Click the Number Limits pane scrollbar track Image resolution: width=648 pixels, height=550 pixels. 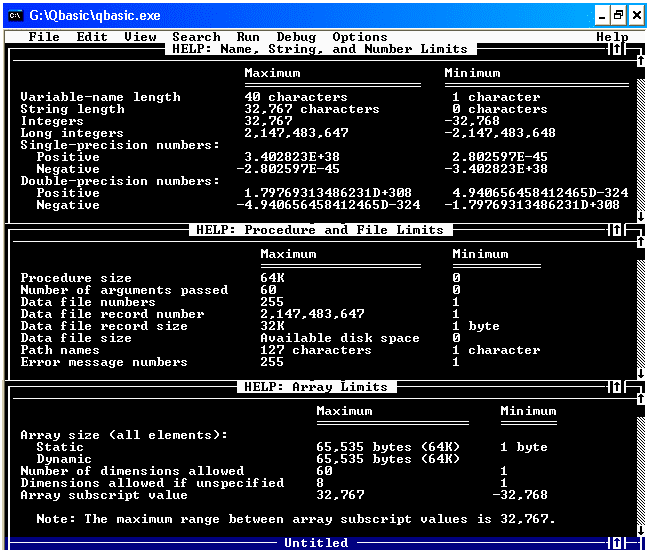tap(641, 145)
